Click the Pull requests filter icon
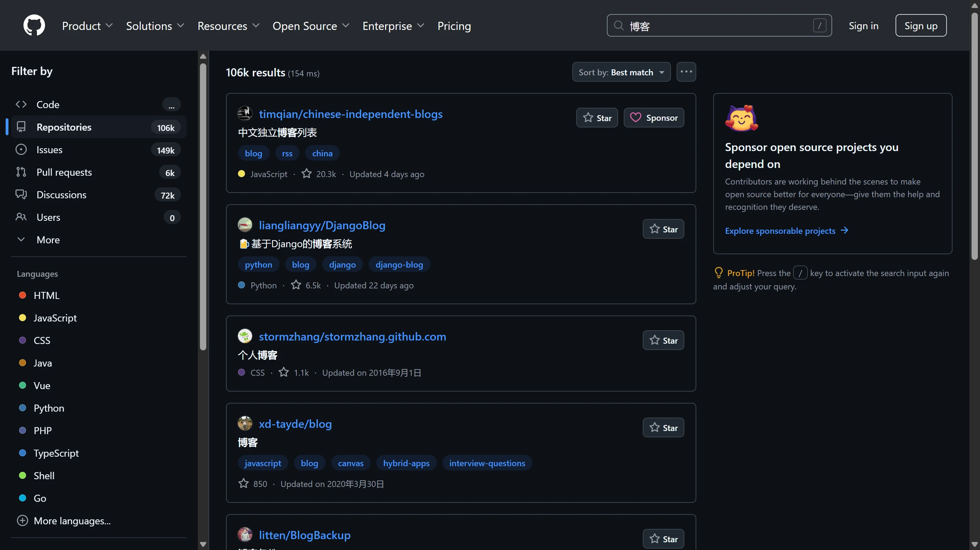This screenshot has width=980, height=550. 21,172
